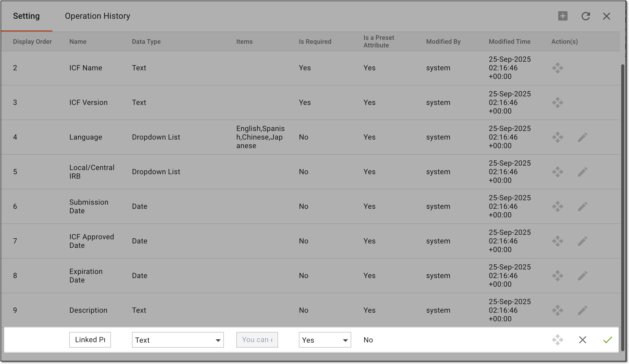Viewport: 629px width, 364px height.
Task: Select the Setting tab
Action: (26, 16)
